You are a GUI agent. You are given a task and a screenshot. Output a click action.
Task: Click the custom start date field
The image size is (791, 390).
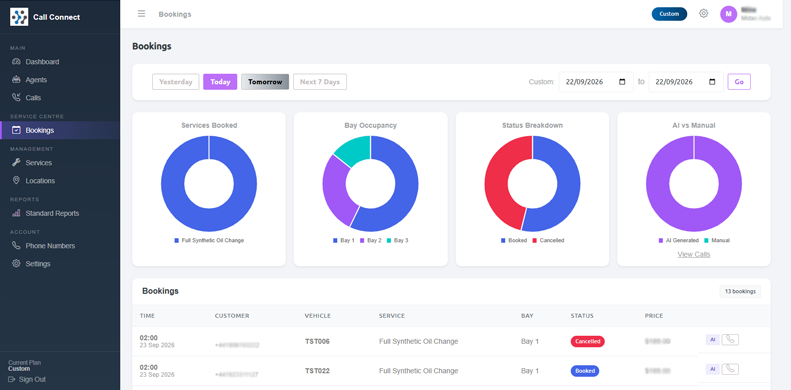pos(596,82)
